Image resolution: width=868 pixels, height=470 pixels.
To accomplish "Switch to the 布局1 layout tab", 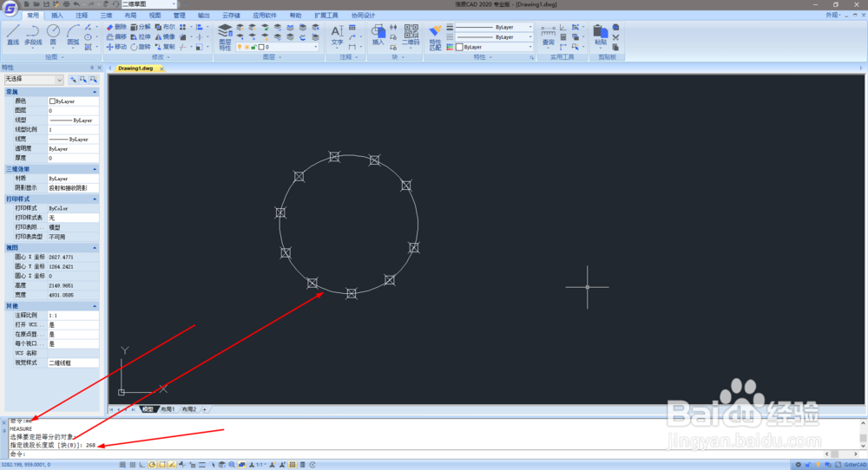I will 168,409.
